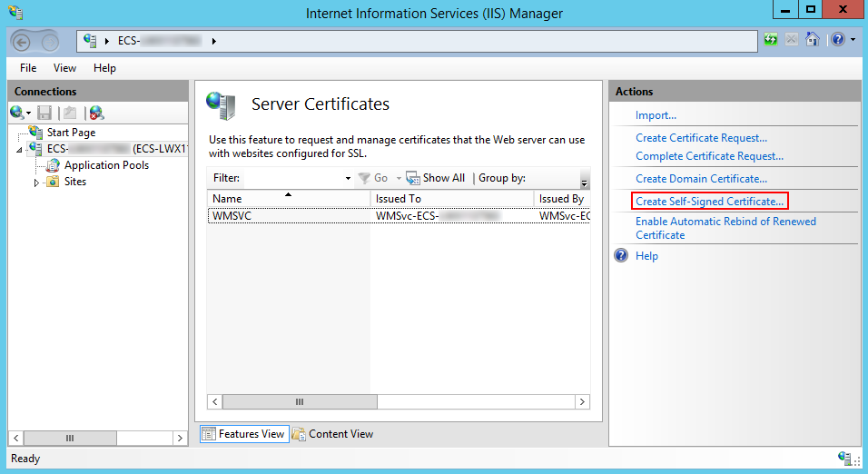The height and width of the screenshot is (474, 868).
Task: Open dropdown arrow next to Go
Action: tap(399, 178)
